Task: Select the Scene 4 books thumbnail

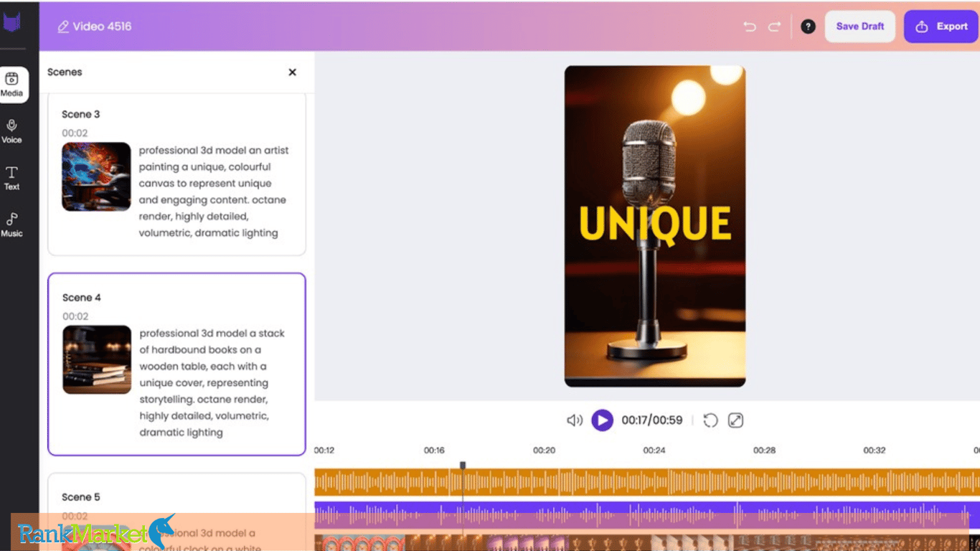Action: point(97,359)
